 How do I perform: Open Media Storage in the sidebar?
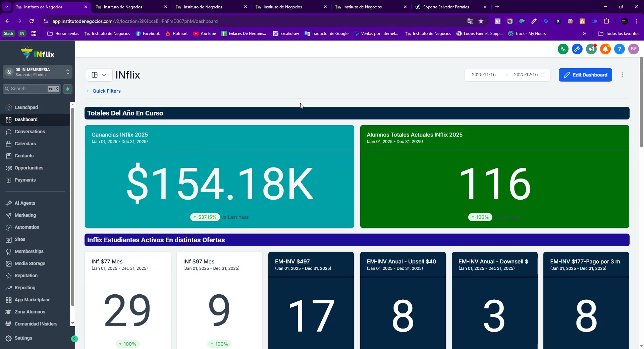pyautogui.click(x=35, y=263)
